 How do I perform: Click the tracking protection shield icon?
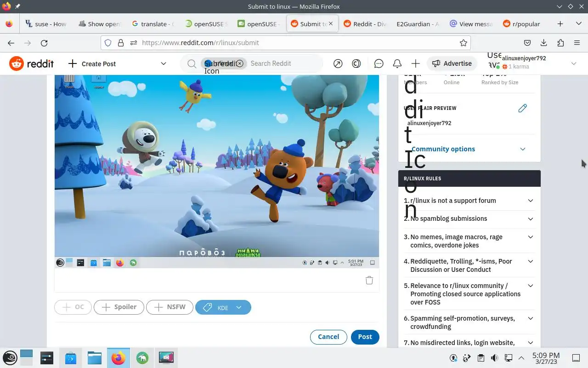click(108, 43)
